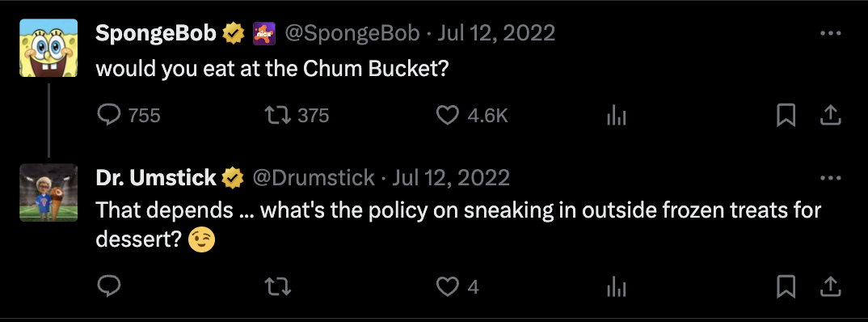Image resolution: width=868 pixels, height=322 pixels.
Task: Like SpongeBob's tweet showing 4.6K likes
Action: (x=447, y=115)
